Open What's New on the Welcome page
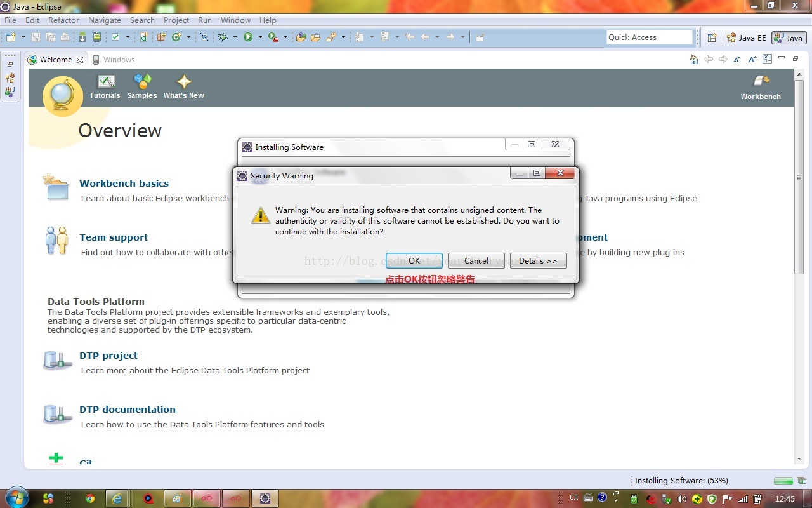The image size is (812, 508). [184, 86]
